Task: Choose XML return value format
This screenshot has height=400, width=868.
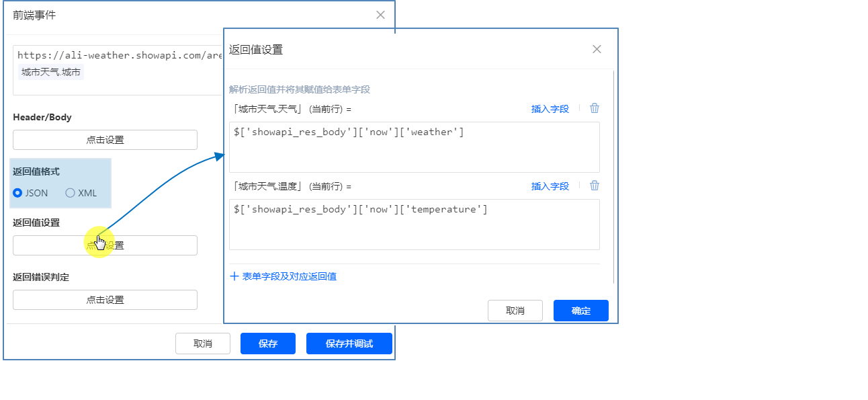Action: (x=71, y=193)
